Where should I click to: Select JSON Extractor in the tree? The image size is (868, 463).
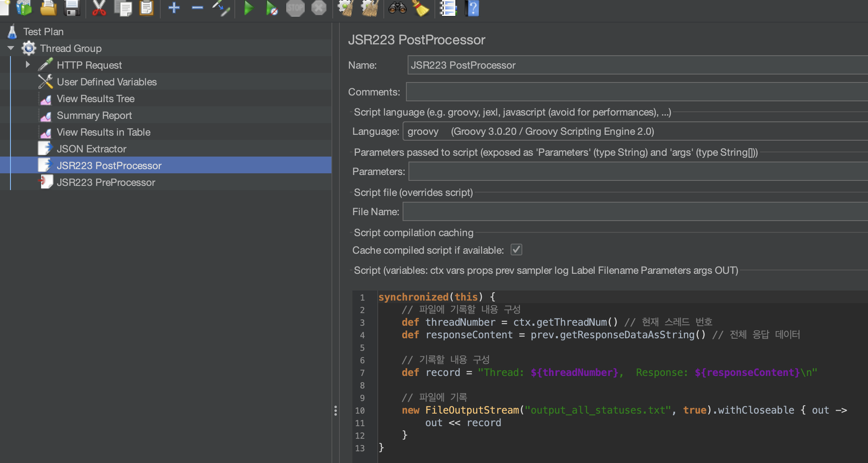click(91, 149)
